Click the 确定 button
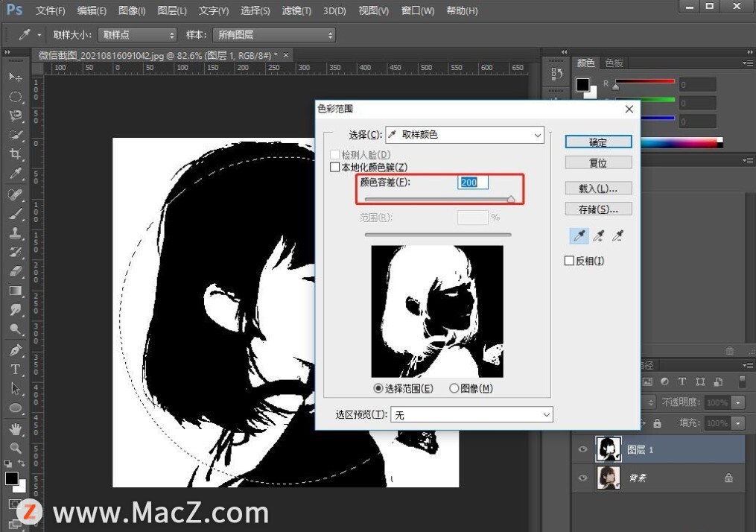 (x=598, y=142)
